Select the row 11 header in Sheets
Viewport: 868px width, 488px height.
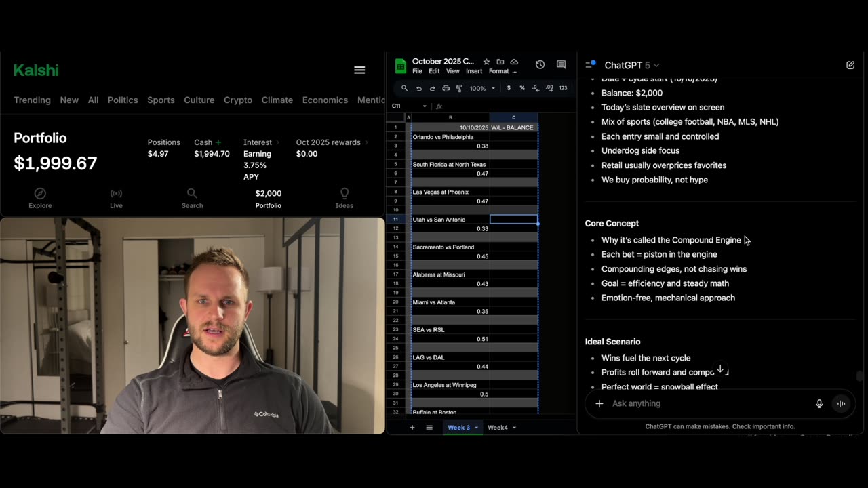coord(395,220)
